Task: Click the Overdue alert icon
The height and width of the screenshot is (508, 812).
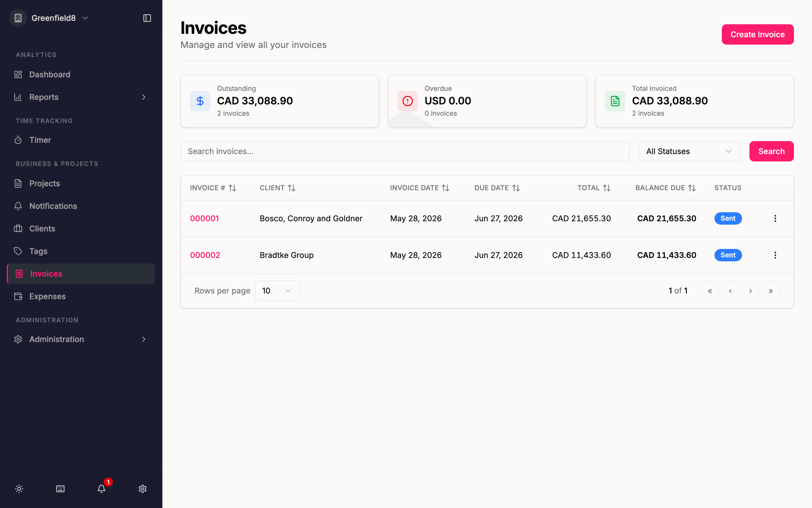Action: (x=408, y=101)
